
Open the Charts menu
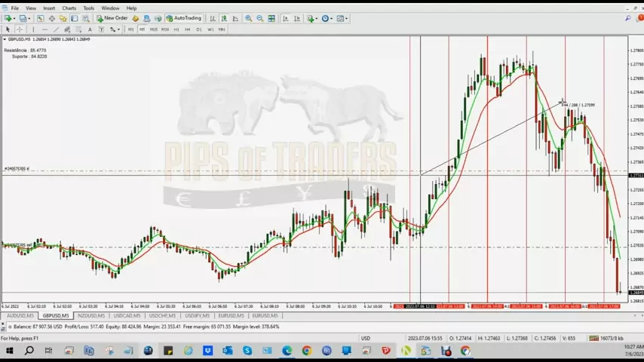click(x=69, y=8)
